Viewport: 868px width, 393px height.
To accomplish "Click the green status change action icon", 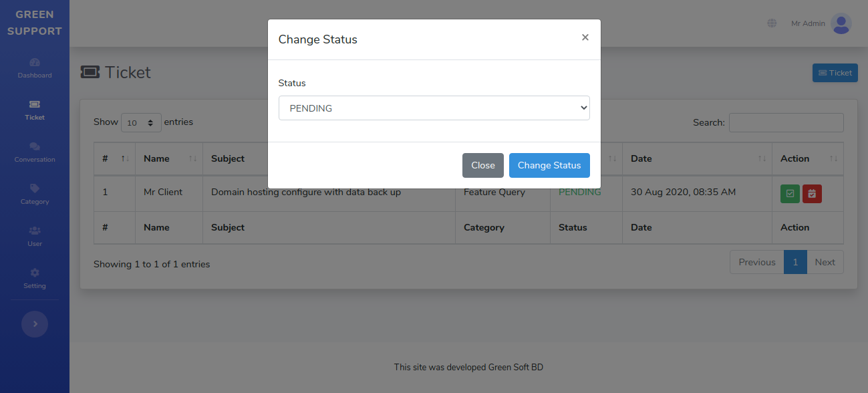I will pyautogui.click(x=789, y=193).
